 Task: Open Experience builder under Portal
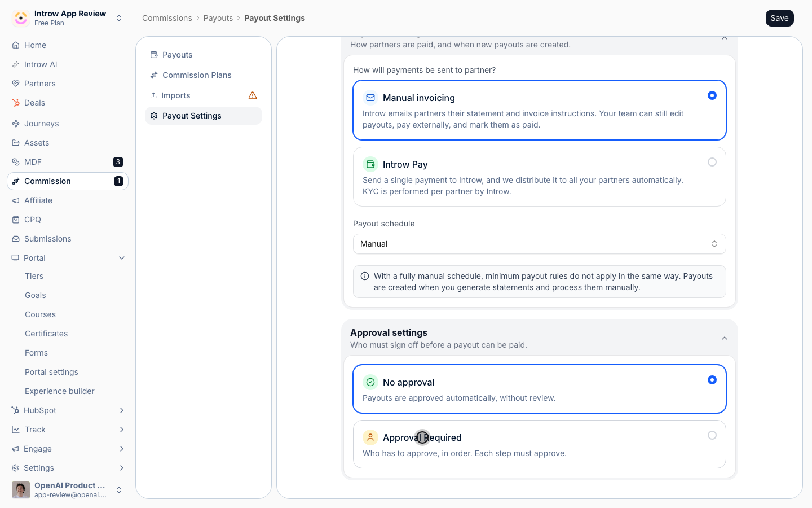pos(60,391)
